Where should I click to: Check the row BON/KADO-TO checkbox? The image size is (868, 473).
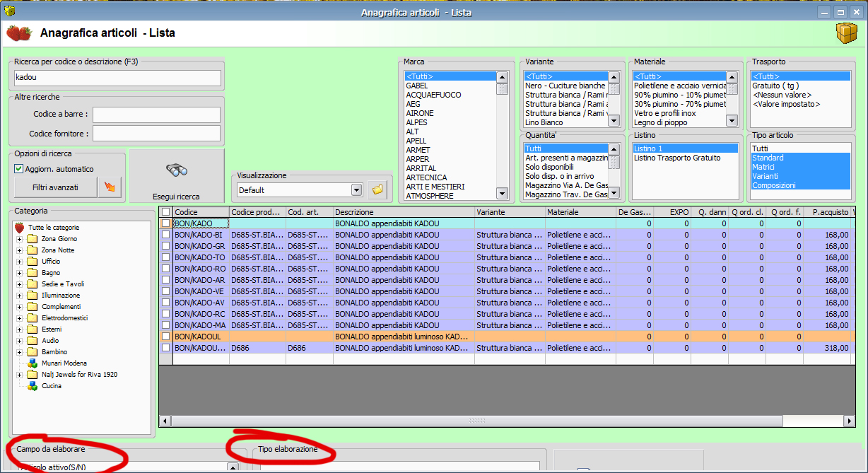coord(165,257)
